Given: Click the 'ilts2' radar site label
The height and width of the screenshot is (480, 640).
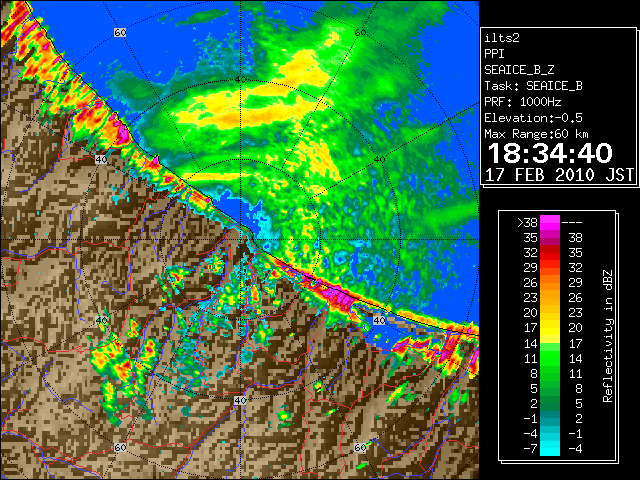Looking at the screenshot, I should tap(502, 38).
